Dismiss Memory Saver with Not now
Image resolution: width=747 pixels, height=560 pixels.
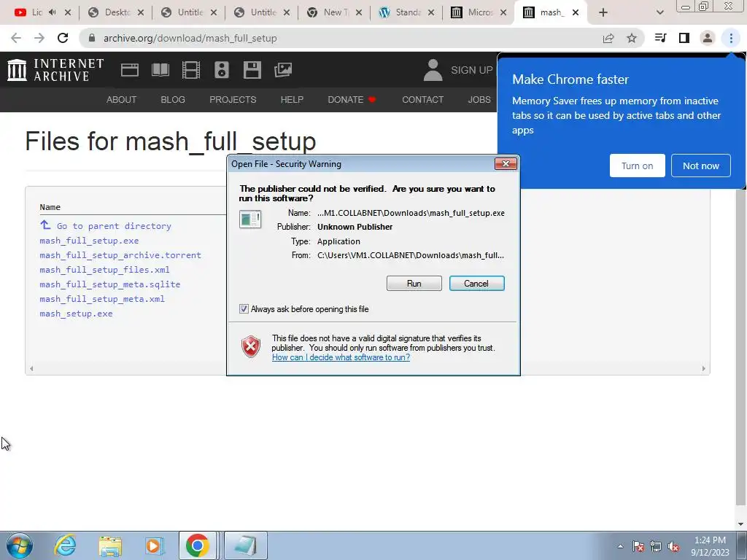pyautogui.click(x=701, y=166)
